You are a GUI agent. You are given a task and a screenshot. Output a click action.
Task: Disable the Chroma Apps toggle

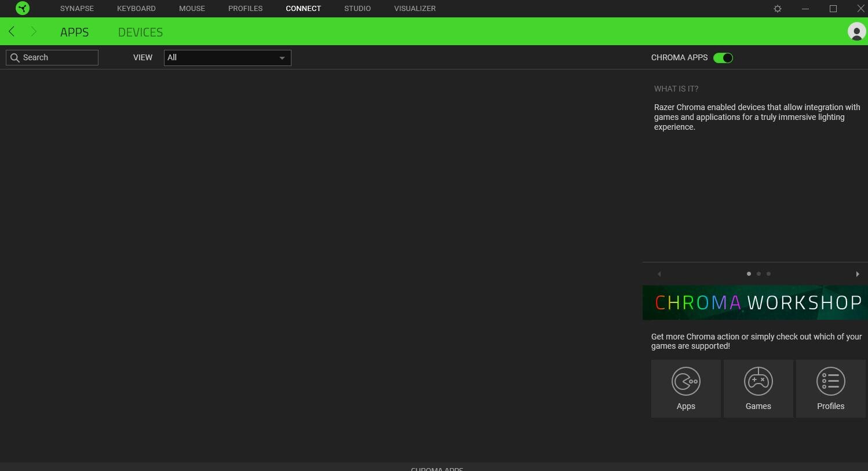click(x=723, y=58)
